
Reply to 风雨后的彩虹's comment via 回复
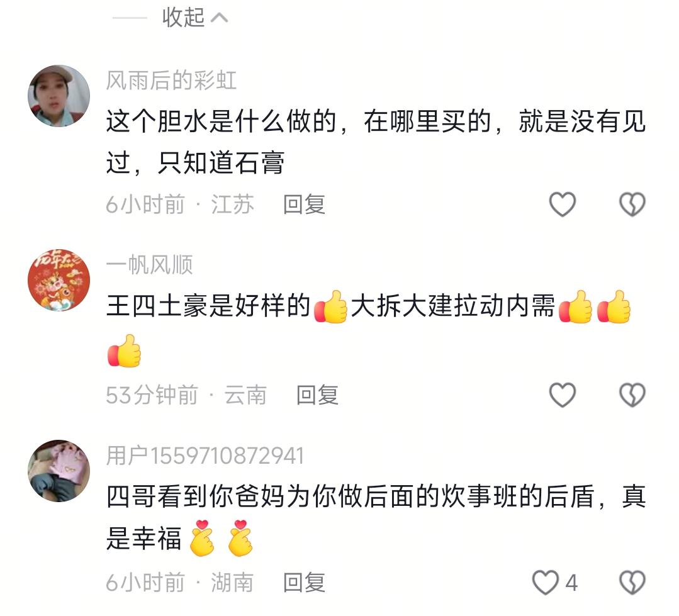coord(304,204)
